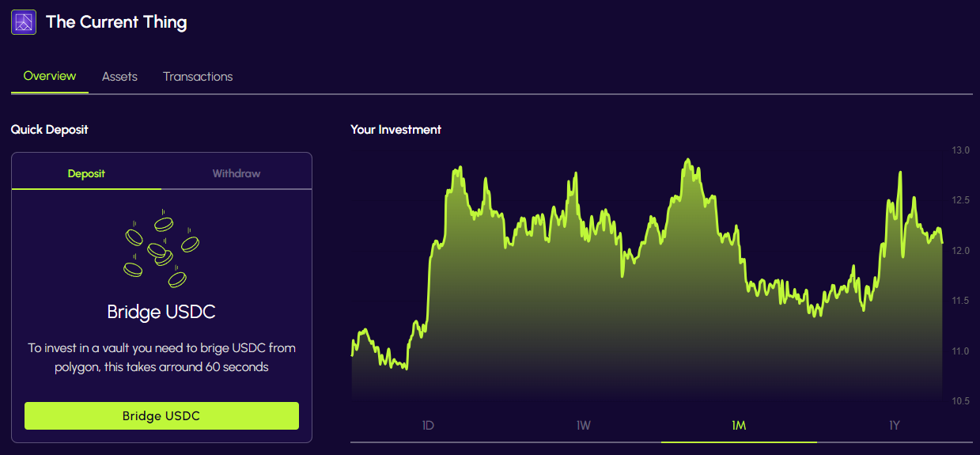This screenshot has width=980, height=455.
Task: Select the Deposit tab
Action: point(86,173)
